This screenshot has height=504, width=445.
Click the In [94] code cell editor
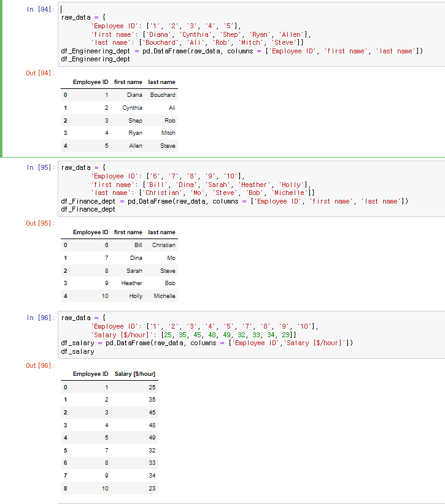[252, 34]
